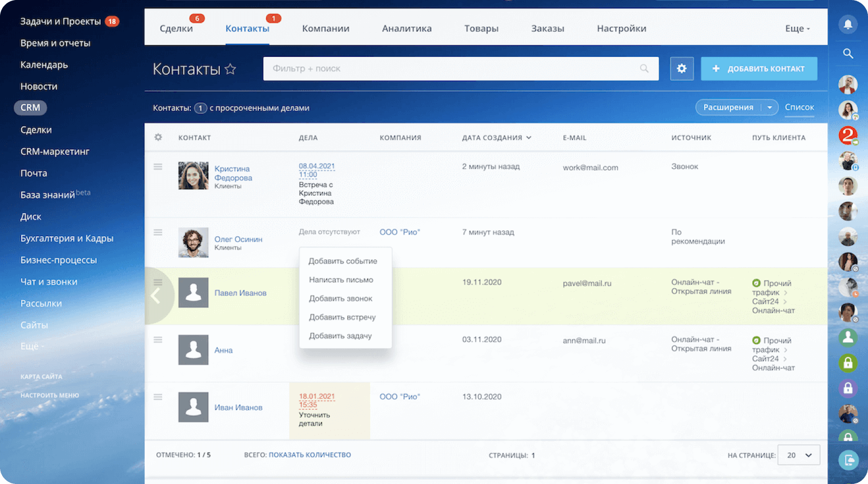This screenshot has width=868, height=484.
Task: Click the blue copy icon at sidebar bottom
Action: 848,461
